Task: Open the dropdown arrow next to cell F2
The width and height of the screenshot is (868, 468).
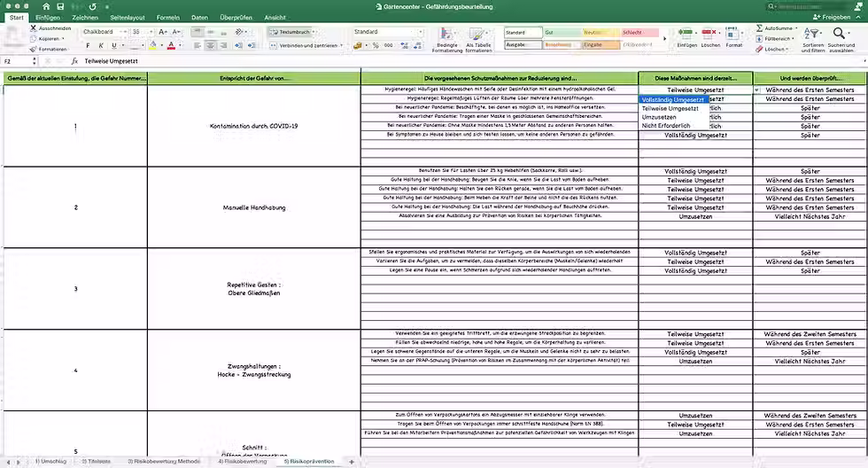Action: point(756,90)
